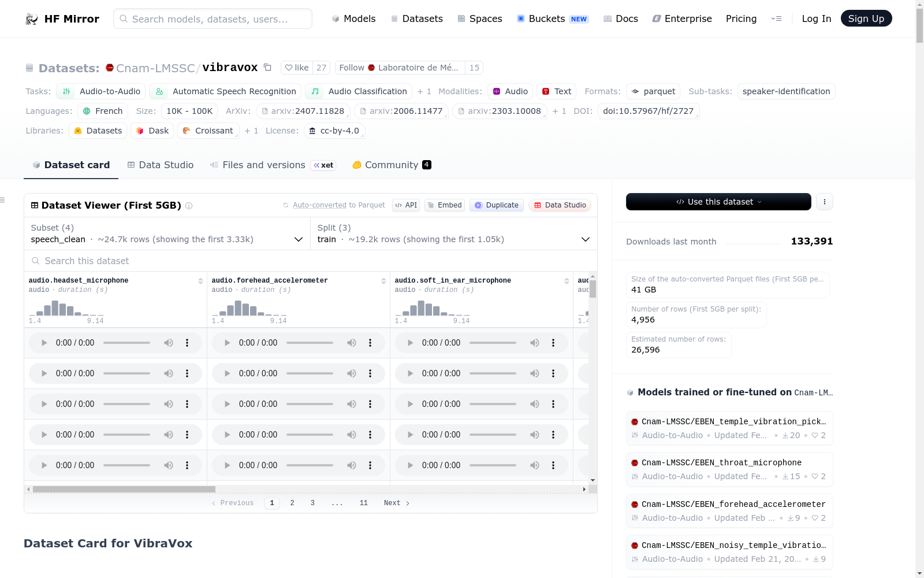Screen dimensions: 924x578
Task: Focus the Search models, datasets, users field
Action: 213,18
